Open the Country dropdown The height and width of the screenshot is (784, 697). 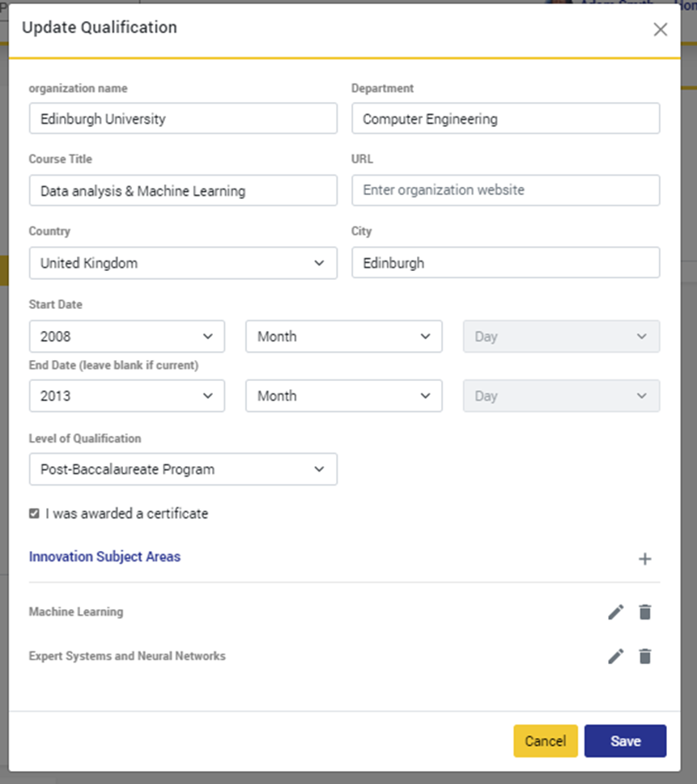pyautogui.click(x=183, y=263)
